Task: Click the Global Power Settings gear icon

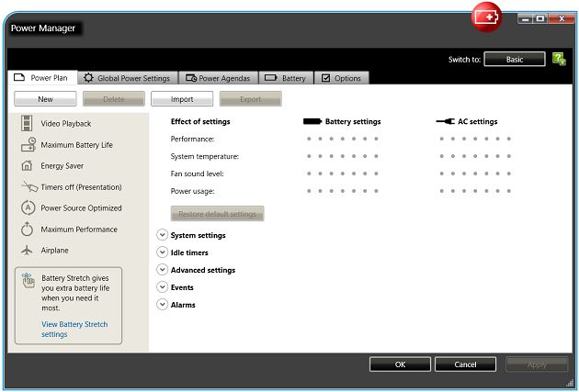Action: tap(88, 78)
